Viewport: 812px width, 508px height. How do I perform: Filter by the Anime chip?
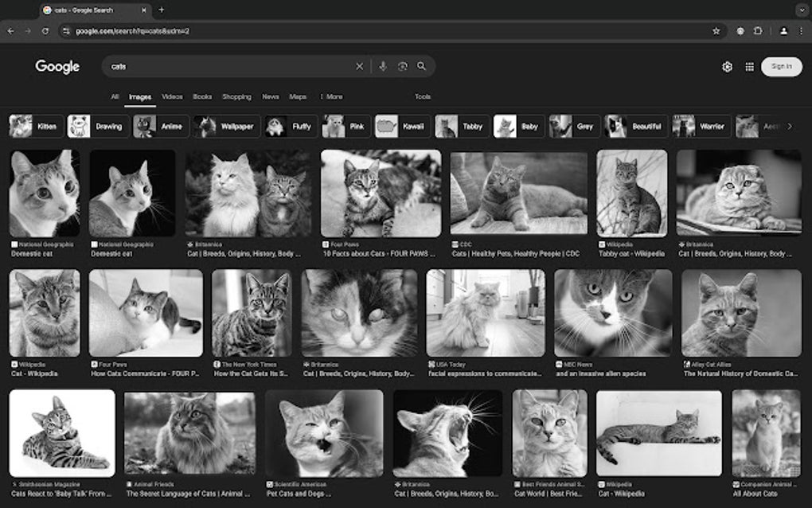pos(161,127)
